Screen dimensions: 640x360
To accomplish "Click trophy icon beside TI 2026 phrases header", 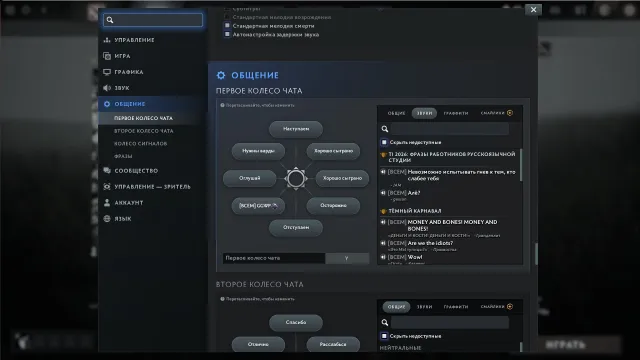I will coord(383,155).
